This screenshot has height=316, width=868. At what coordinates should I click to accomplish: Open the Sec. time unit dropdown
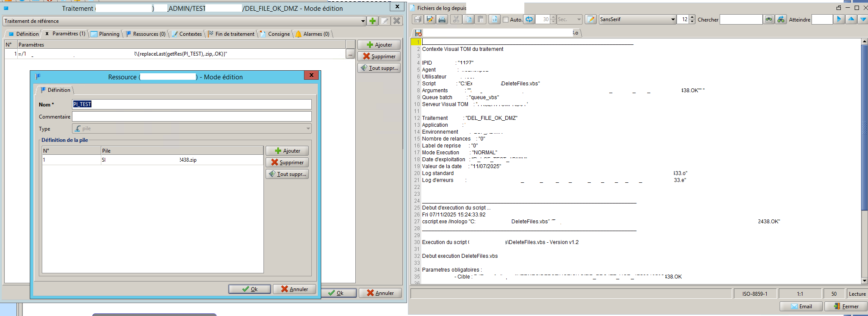579,19
